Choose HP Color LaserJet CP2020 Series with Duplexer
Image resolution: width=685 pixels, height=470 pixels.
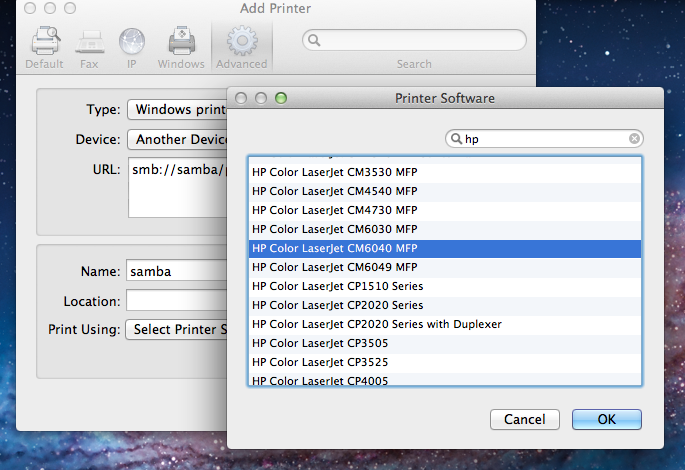pyautogui.click(x=445, y=324)
